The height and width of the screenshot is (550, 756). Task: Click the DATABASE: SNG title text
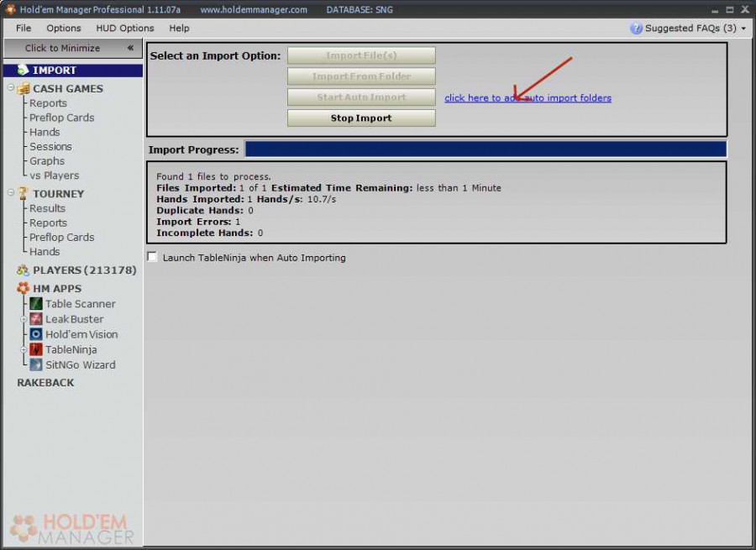[x=360, y=9]
